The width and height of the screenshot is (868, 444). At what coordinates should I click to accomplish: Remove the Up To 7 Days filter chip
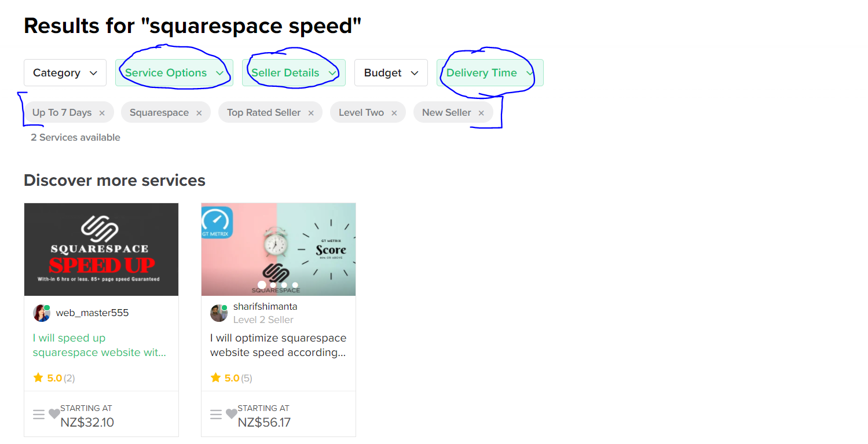tap(102, 113)
